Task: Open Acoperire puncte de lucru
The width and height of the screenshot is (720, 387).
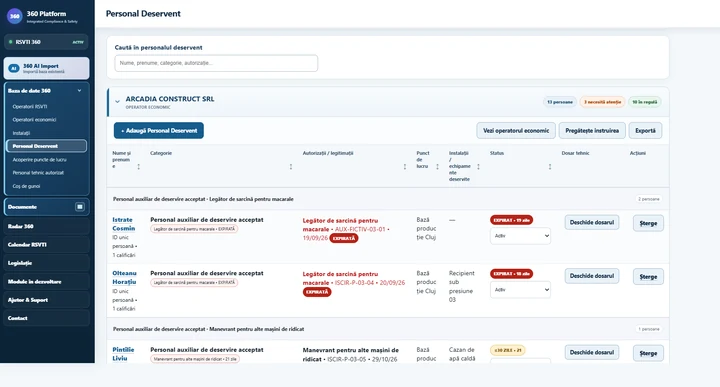Action: (39, 160)
